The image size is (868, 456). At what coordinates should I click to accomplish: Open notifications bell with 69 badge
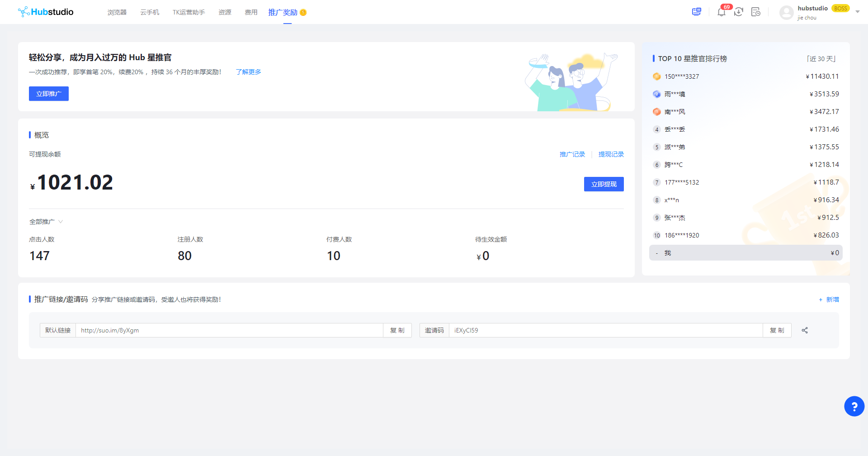(x=722, y=12)
